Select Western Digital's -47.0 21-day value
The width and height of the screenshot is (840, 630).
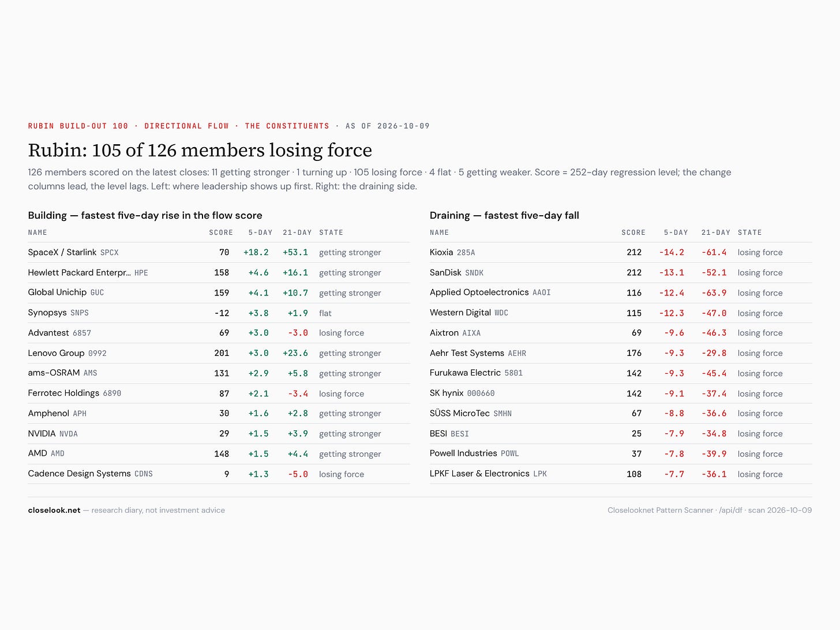coord(714,313)
